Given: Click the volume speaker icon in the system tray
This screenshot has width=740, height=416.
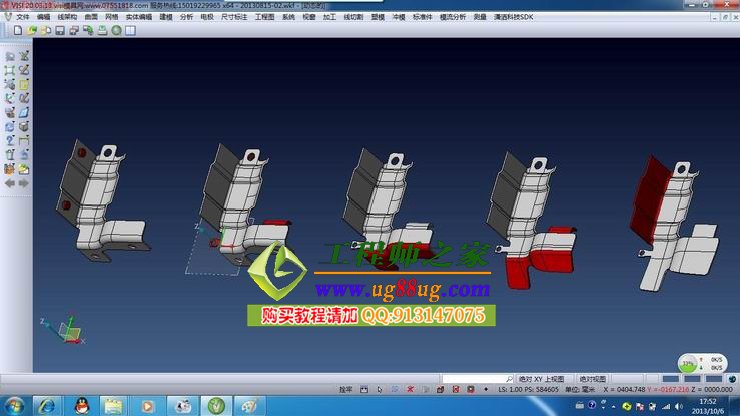Looking at the screenshot, I should tap(679, 406).
